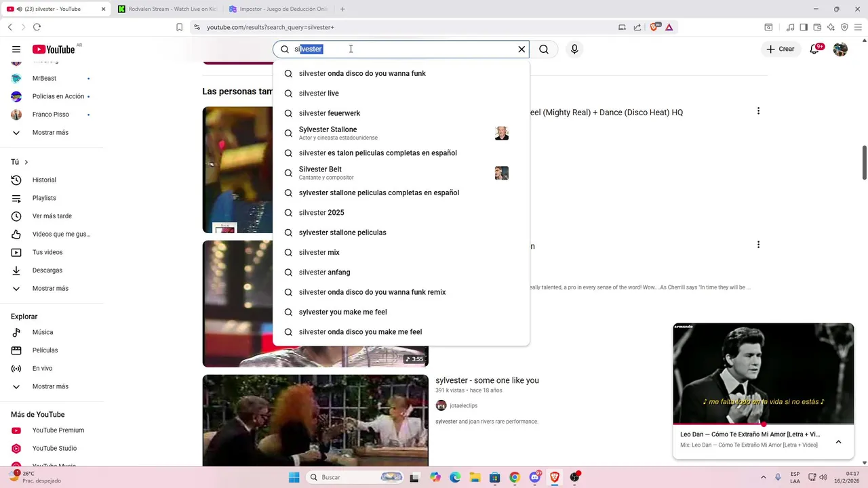Screen dimensions: 868x488
Task: Open the Crear button
Action: [780, 49]
